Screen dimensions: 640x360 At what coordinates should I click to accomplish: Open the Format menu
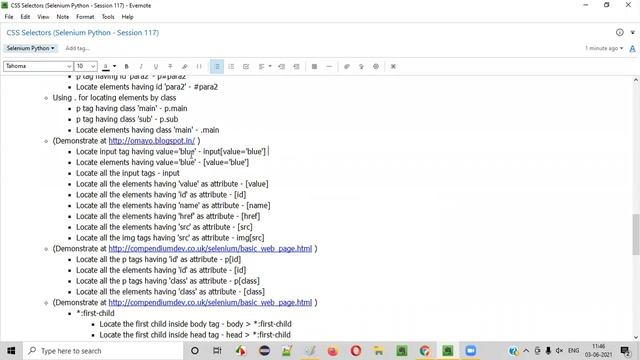[85, 17]
